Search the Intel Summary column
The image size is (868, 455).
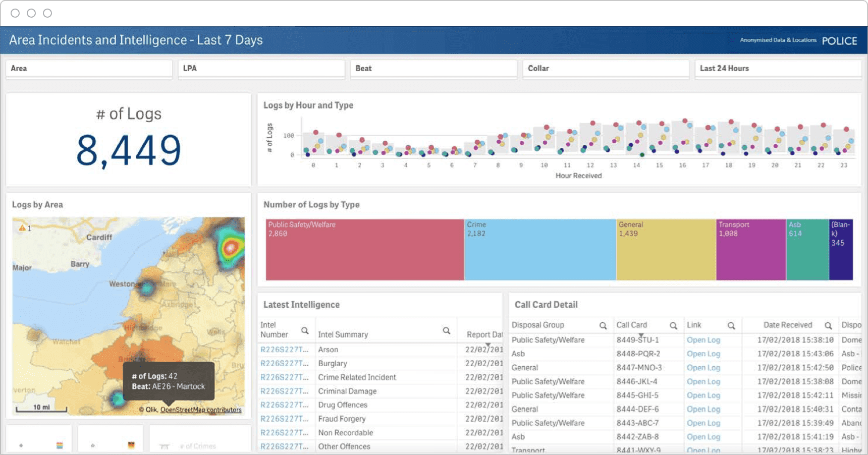[446, 330]
